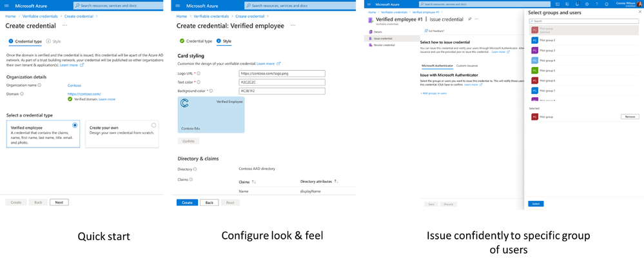
Task: Click 'Verified employee #1' breadcrumb link
Action: tap(425, 12)
